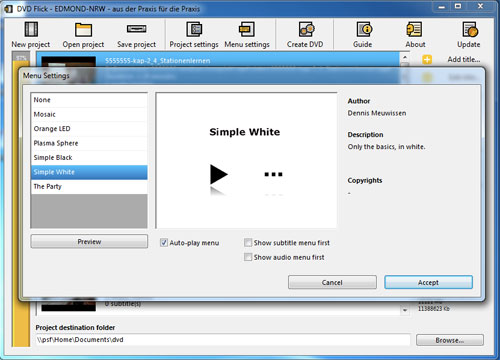Viewport: 500px width, 360px height.
Task: Select the Simple Black template
Action: coord(89,157)
